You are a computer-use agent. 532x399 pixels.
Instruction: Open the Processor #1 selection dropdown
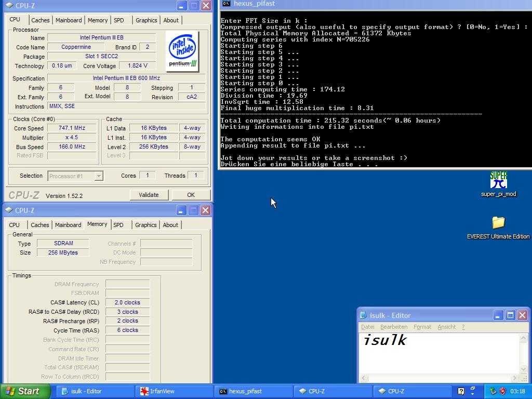pos(99,176)
